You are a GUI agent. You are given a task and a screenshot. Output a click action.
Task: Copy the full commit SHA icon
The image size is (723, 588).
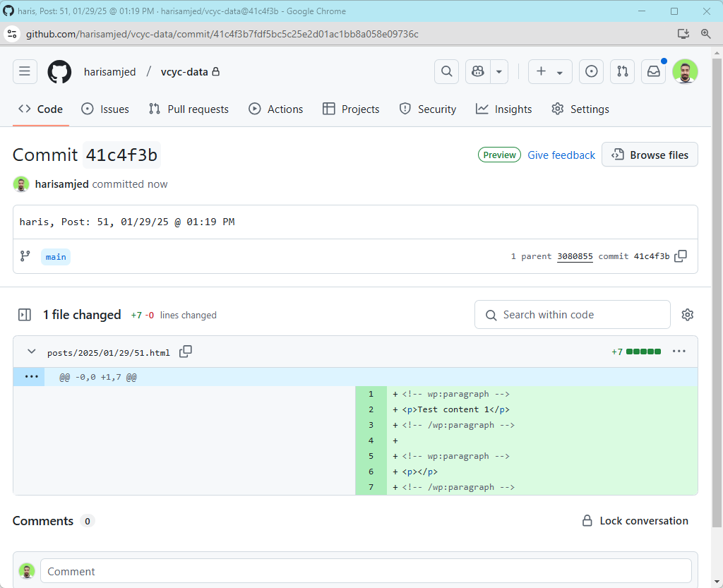click(x=681, y=256)
